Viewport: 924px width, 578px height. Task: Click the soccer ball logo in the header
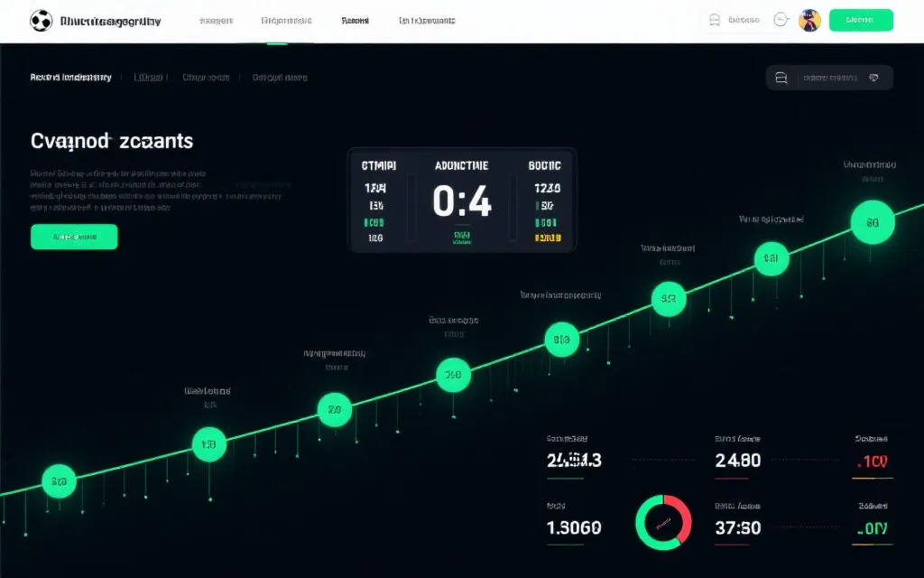click(x=42, y=21)
